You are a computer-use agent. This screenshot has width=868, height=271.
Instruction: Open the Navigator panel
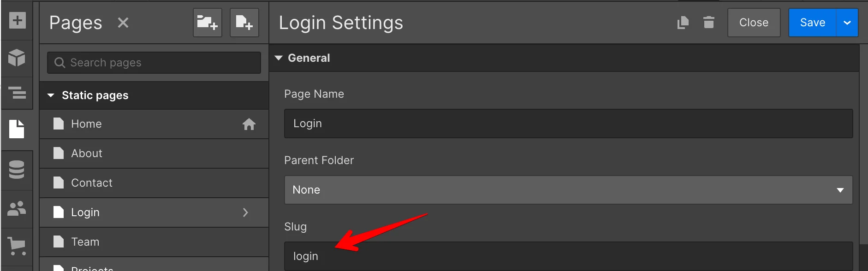pyautogui.click(x=17, y=94)
